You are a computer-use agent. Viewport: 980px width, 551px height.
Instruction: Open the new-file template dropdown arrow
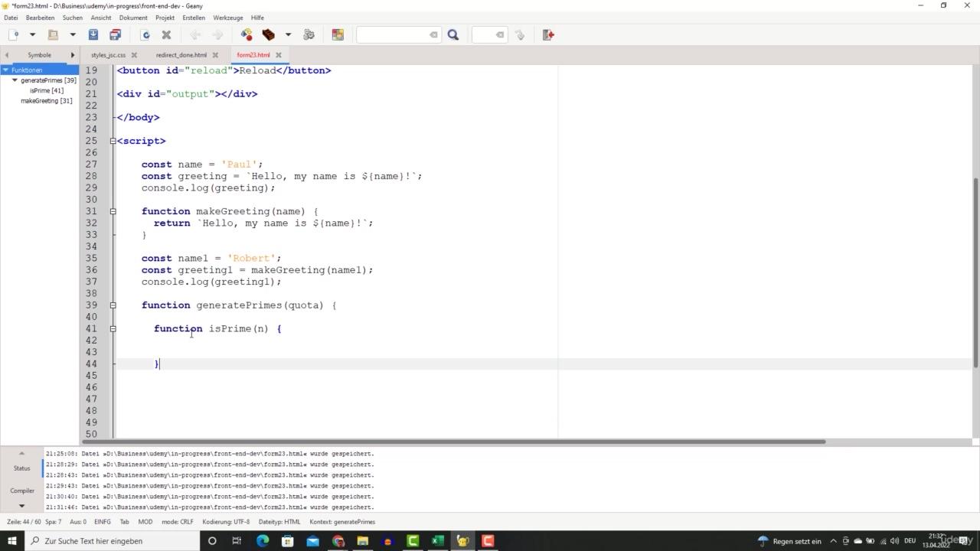pos(32,34)
